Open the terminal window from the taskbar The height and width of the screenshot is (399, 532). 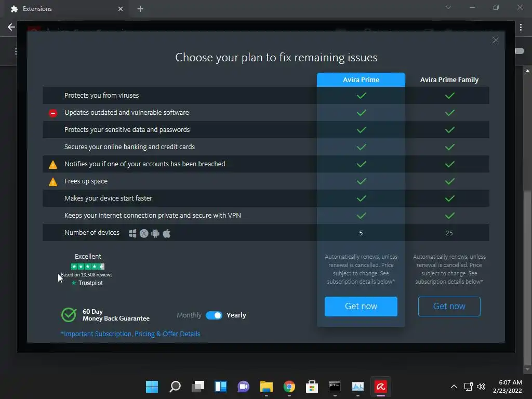pos(335,387)
